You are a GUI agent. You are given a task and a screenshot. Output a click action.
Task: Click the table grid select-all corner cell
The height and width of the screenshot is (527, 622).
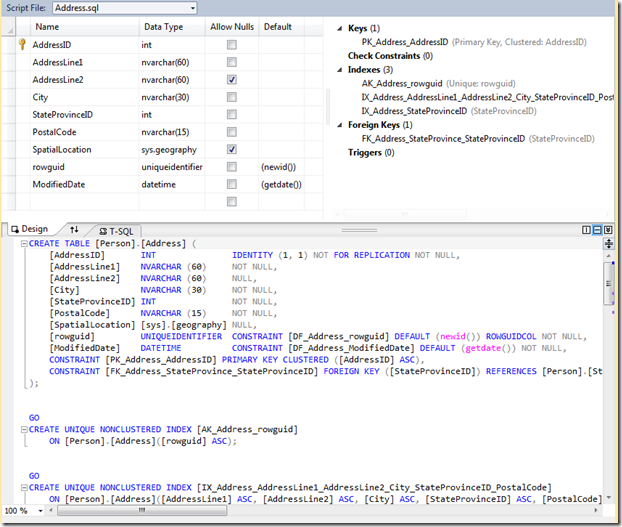(8, 27)
